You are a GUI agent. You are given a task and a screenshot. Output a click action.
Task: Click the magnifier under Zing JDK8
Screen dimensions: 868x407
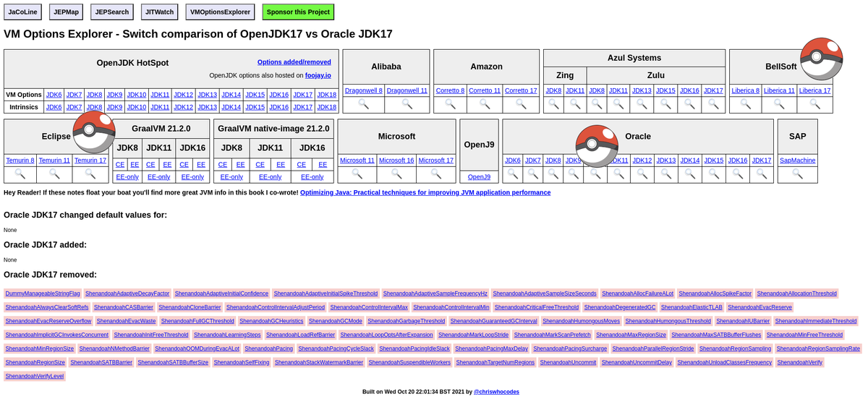click(x=553, y=105)
